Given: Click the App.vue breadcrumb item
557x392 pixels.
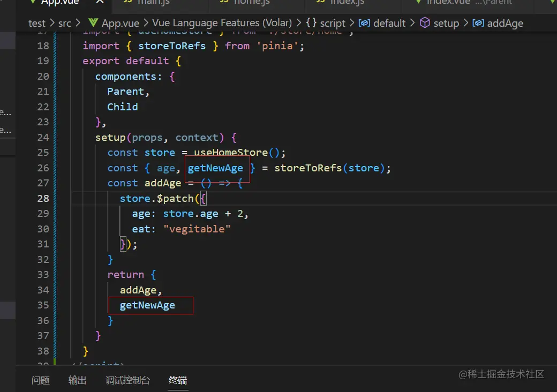Looking at the screenshot, I should point(121,24).
